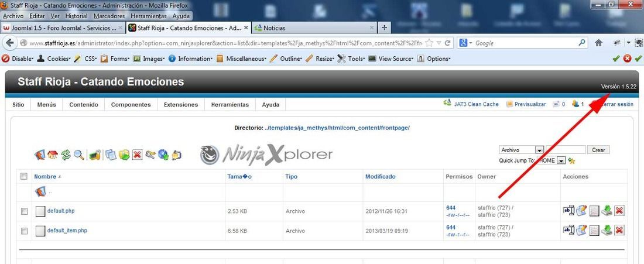Image resolution: width=644 pixels, height=264 pixels.
Task: Open the Disable dropdown in Web Developer toolbar
Action: [x=17, y=59]
